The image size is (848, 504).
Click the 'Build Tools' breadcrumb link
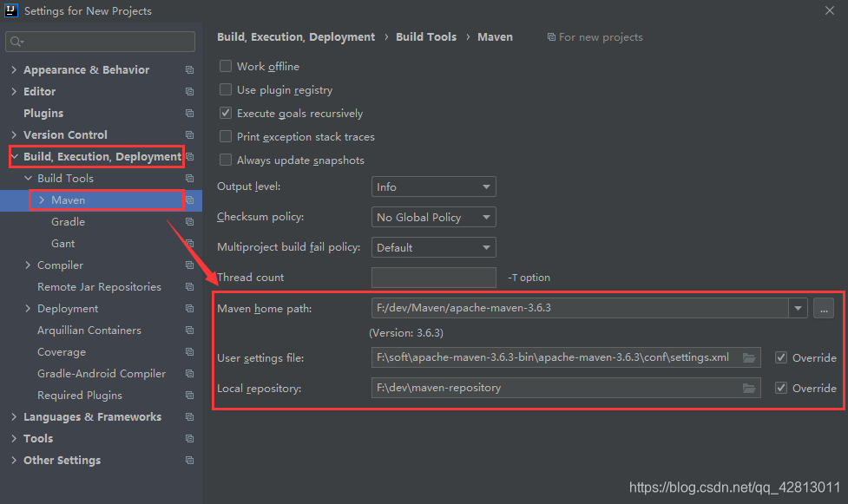click(x=425, y=36)
